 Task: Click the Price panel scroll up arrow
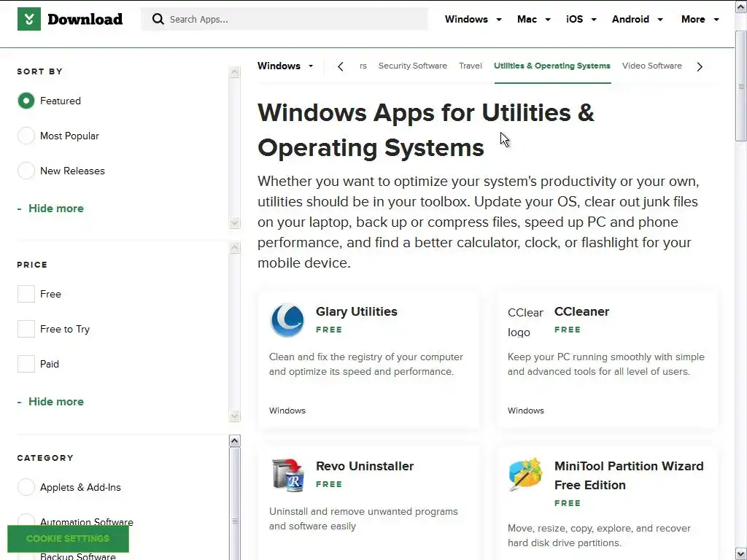(234, 248)
